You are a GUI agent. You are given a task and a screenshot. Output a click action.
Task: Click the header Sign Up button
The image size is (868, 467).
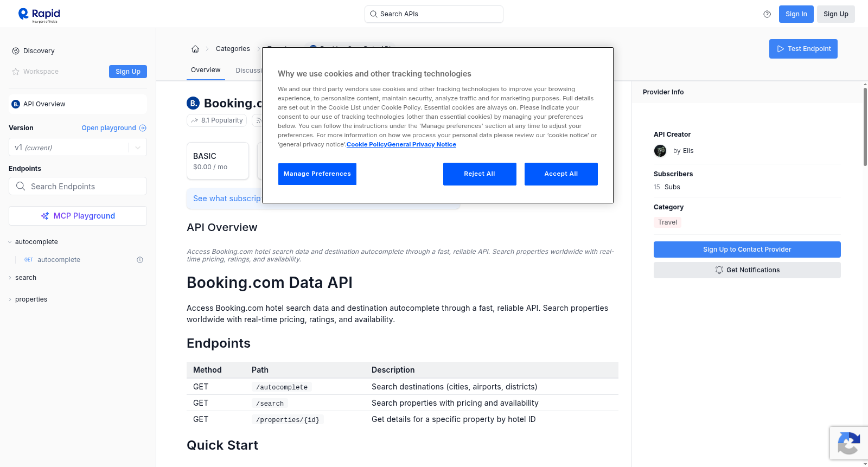pyautogui.click(x=835, y=14)
